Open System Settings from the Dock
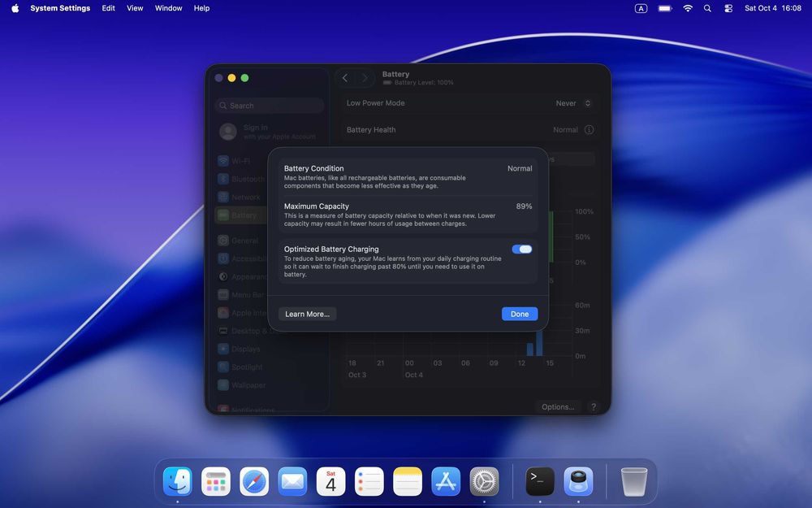 (484, 481)
